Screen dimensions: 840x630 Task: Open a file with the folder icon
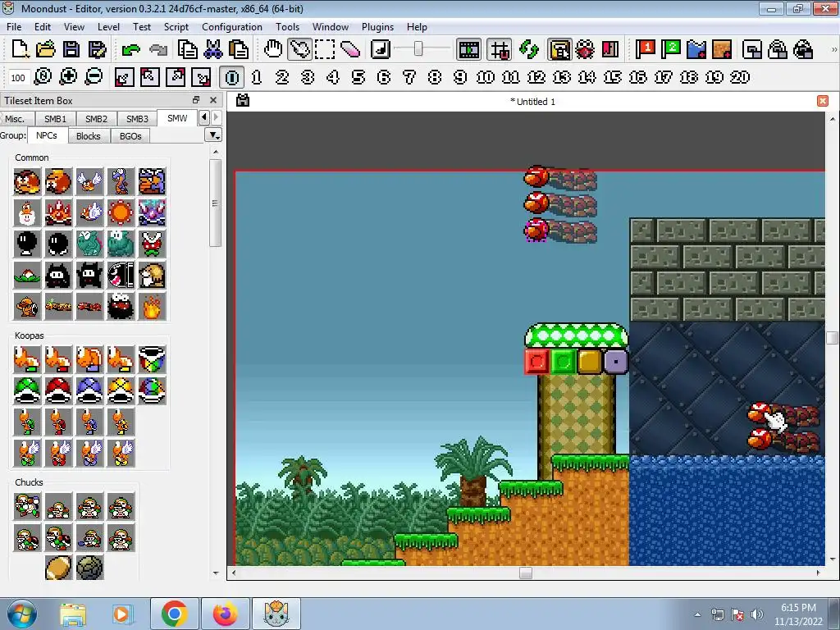coord(46,50)
